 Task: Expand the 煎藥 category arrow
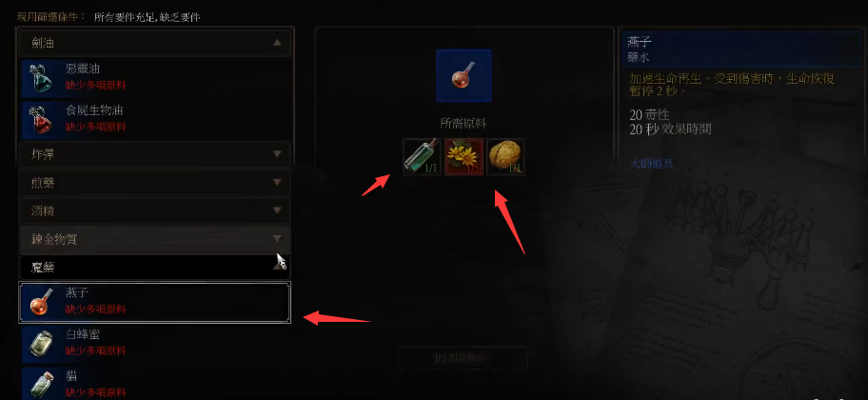[x=277, y=182]
